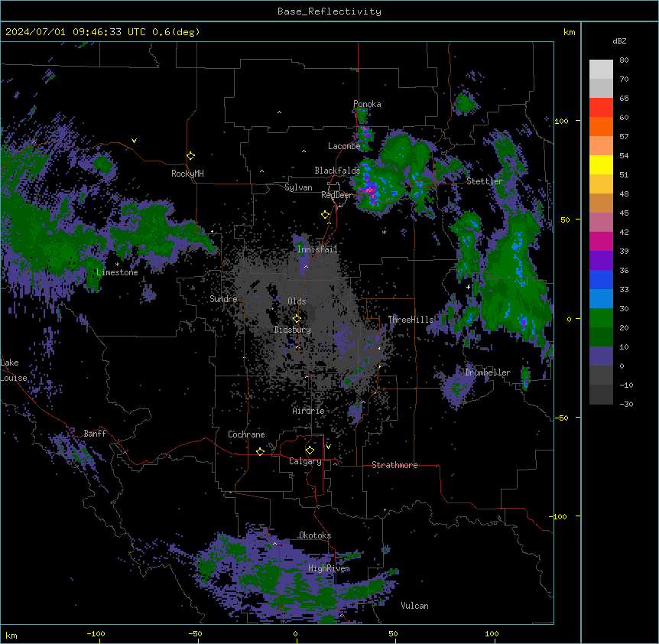Click the yellow diamond marker below Cochrane
This screenshot has width=659, height=644.
coord(260,451)
